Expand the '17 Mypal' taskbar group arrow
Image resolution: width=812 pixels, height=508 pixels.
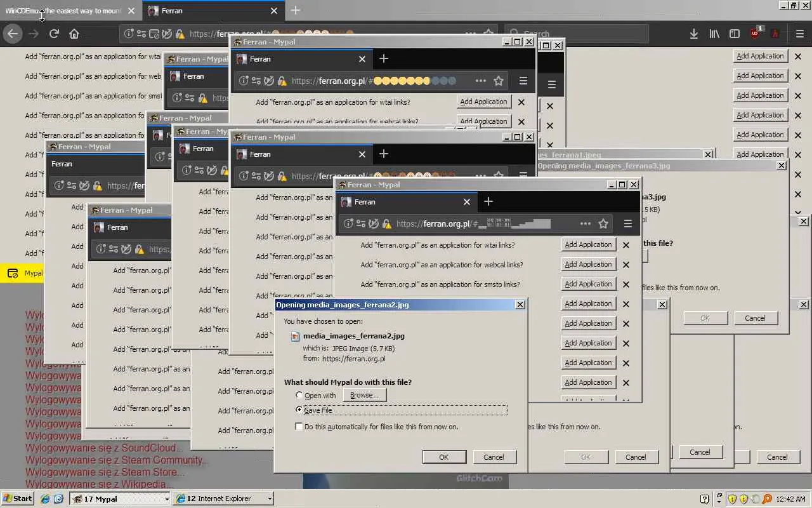167,499
